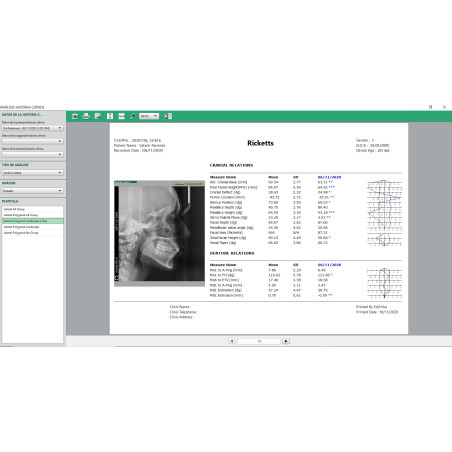Maximize the analysis window

[x=430, y=107]
